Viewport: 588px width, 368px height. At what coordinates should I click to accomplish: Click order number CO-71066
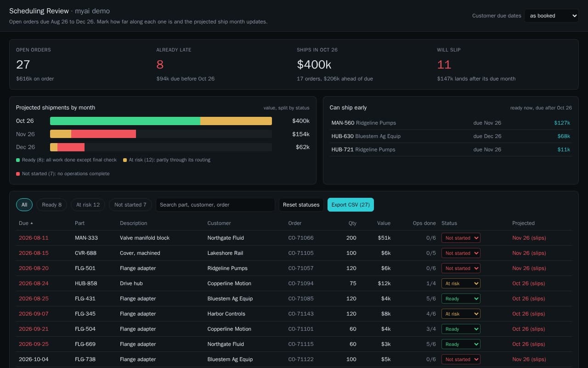click(301, 238)
